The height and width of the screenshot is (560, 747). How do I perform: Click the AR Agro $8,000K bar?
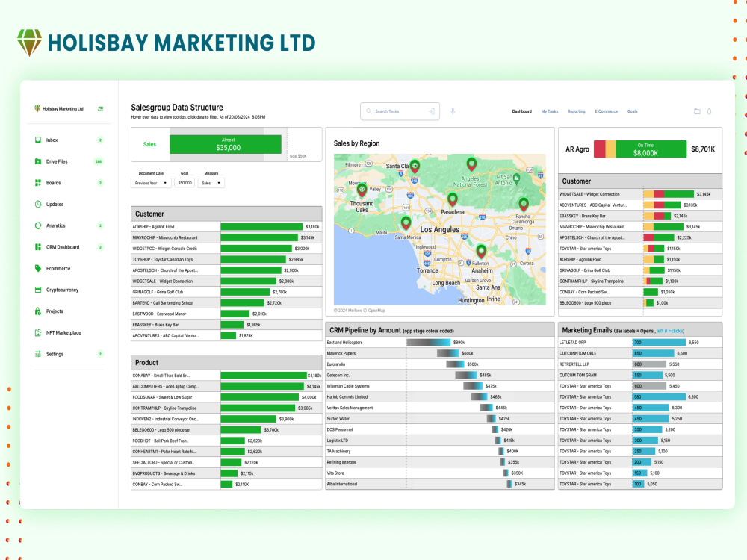651,149
